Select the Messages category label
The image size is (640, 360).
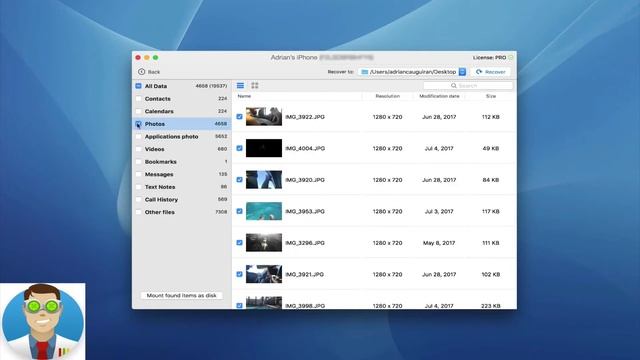pyautogui.click(x=159, y=174)
